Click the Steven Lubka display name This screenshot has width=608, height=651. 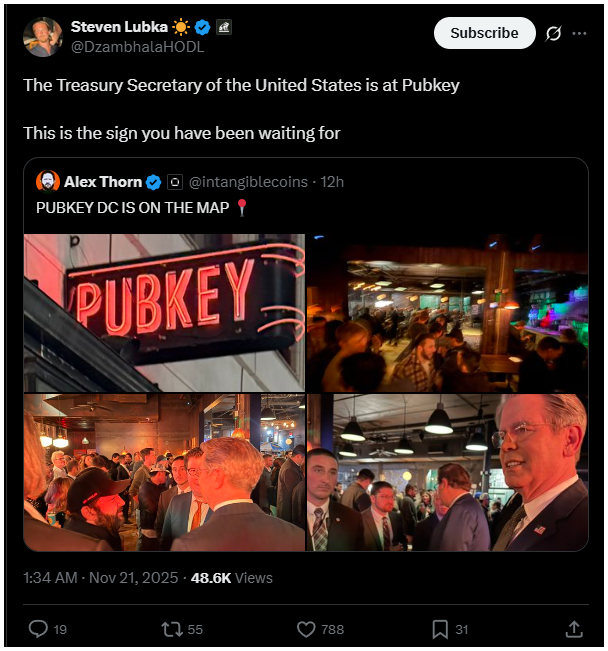coord(118,26)
